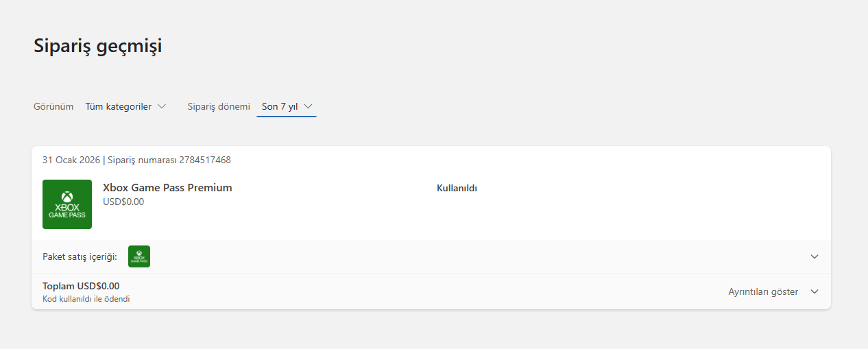Open the Son 7 yıl order period dropdown
Viewport: 868px width, 349px height.
[x=287, y=106]
